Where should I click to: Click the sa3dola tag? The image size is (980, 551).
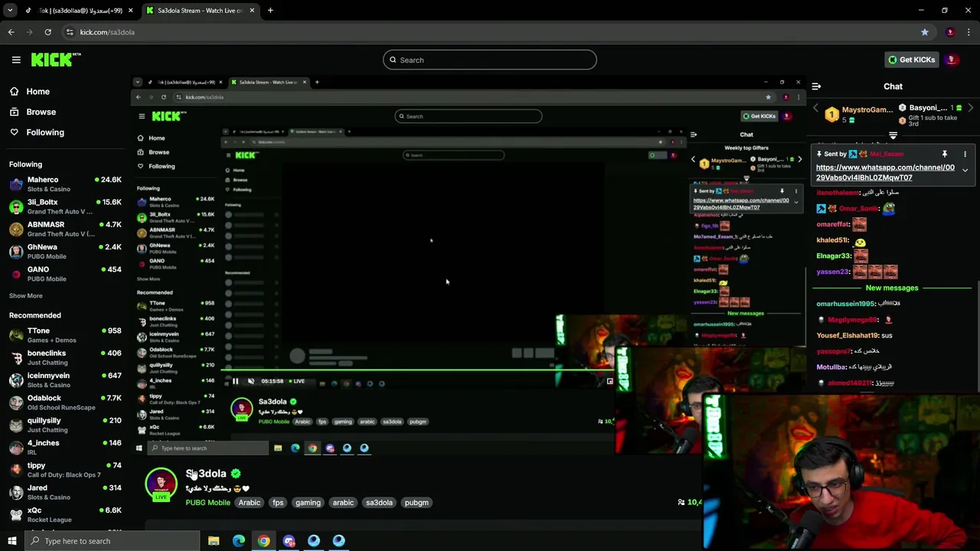tap(379, 503)
